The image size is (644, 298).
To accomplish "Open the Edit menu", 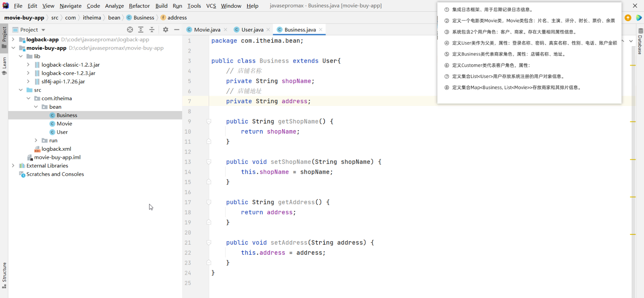I will pyautogui.click(x=32, y=6).
